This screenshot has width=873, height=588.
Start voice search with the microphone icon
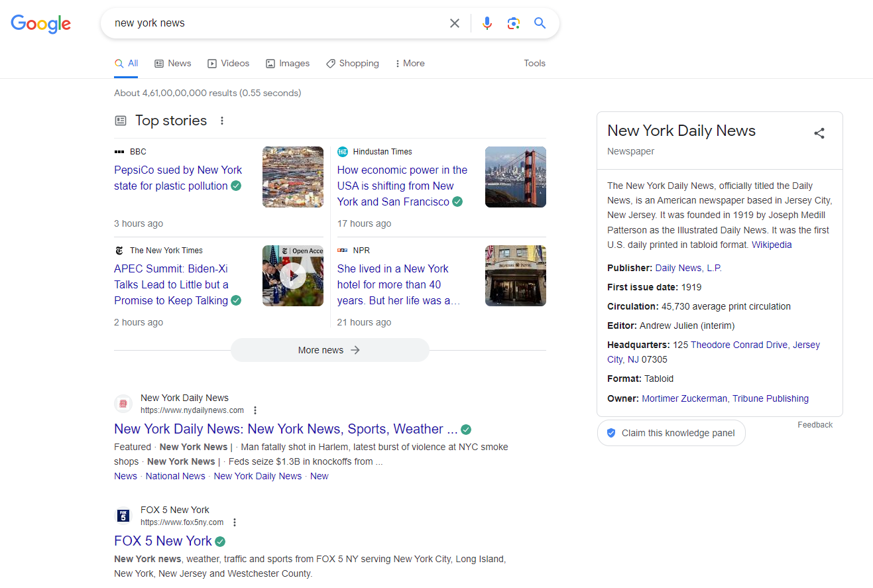click(487, 23)
